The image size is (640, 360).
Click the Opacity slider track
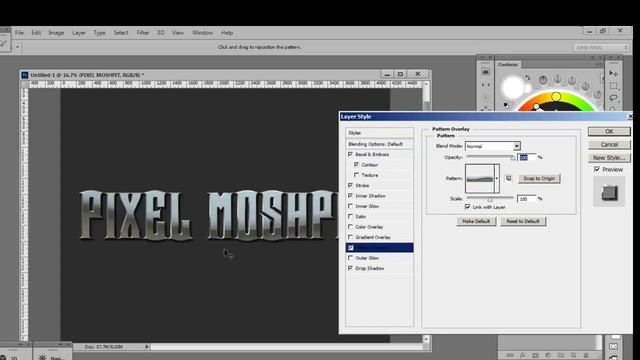pos(490,157)
